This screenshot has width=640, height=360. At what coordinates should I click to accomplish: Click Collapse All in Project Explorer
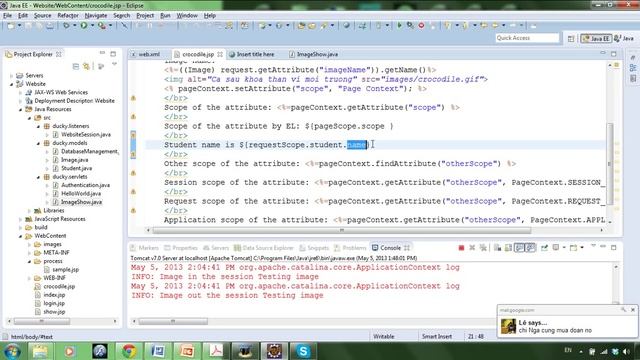pyautogui.click(x=76, y=66)
